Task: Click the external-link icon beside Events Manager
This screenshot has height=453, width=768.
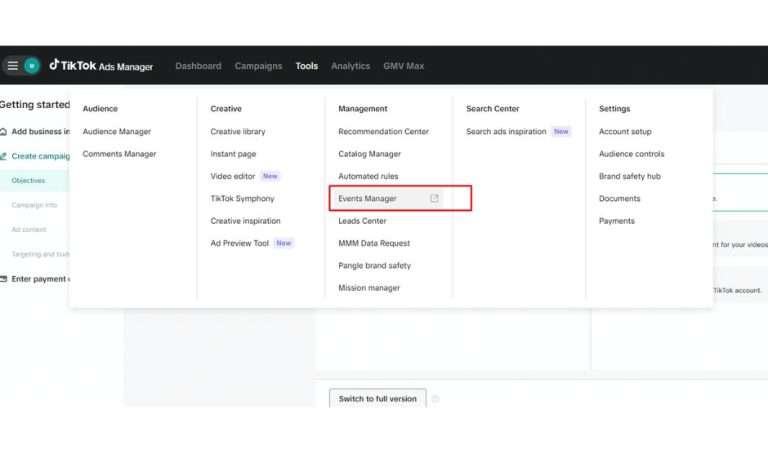Action: click(x=434, y=198)
